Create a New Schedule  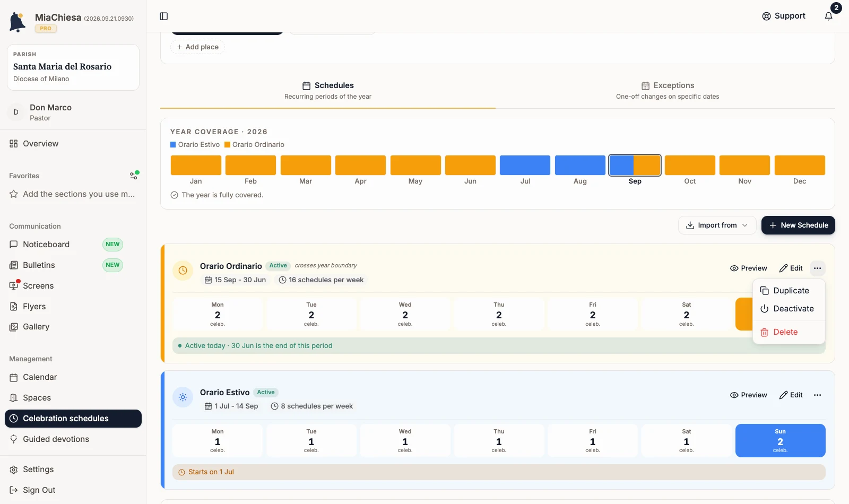pos(798,225)
